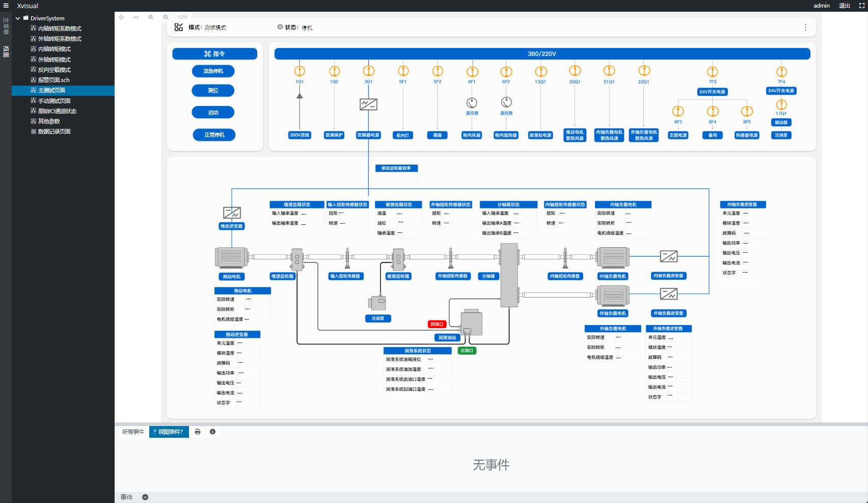
Task: Switch to the 所有事件 tab
Action: click(x=133, y=432)
